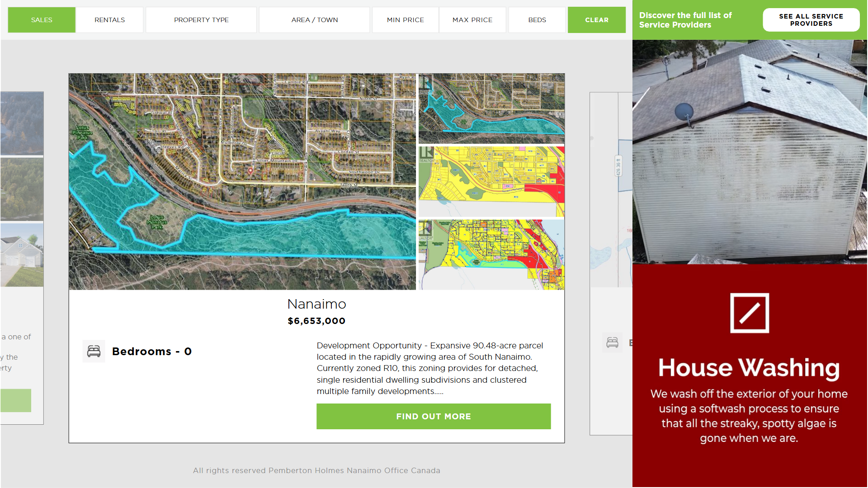Open the yellow zoning map thumbnail
Viewport: 868px width, 488px height.
click(491, 181)
